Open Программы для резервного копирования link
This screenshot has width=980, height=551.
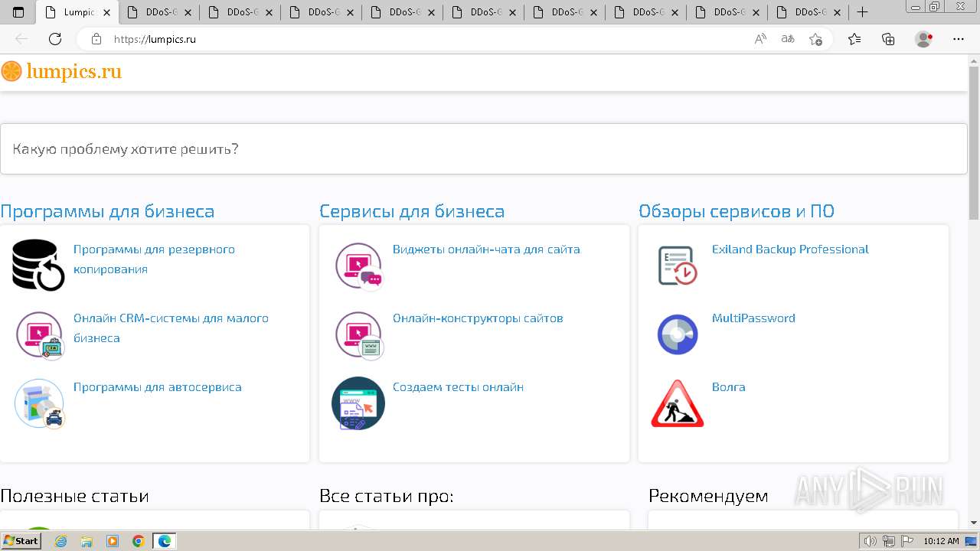tap(154, 259)
